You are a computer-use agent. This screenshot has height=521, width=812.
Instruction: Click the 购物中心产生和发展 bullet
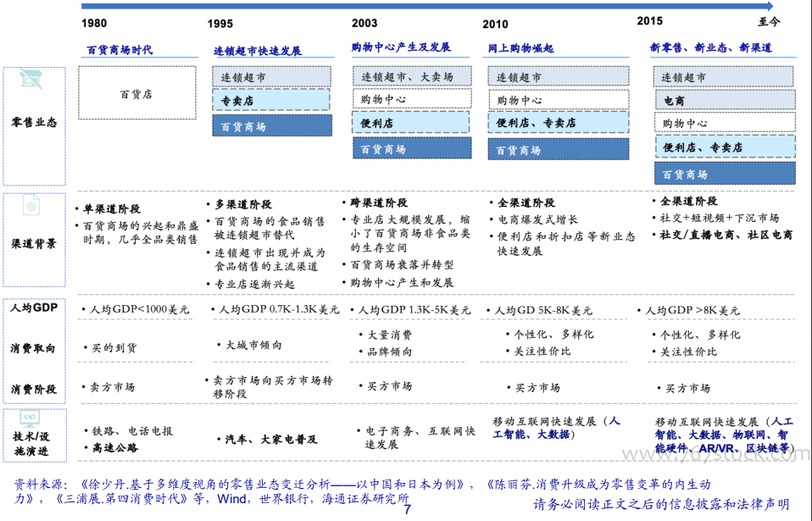click(402, 282)
